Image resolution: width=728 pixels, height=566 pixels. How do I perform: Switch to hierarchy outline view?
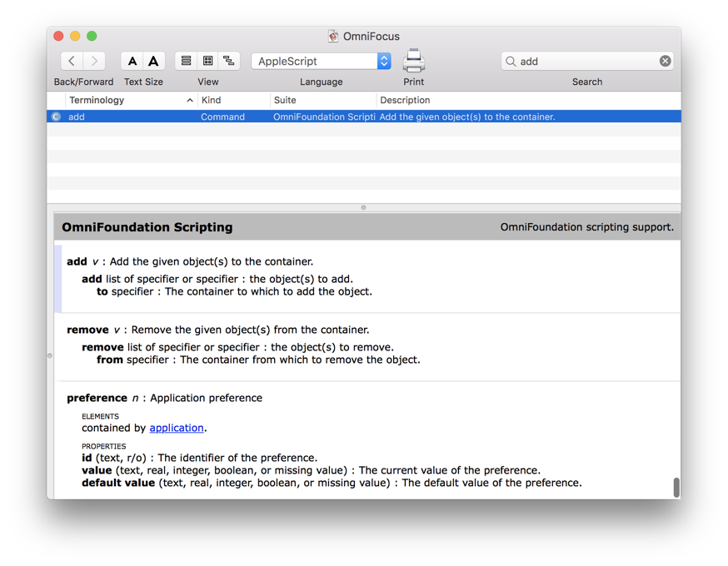pyautogui.click(x=229, y=61)
